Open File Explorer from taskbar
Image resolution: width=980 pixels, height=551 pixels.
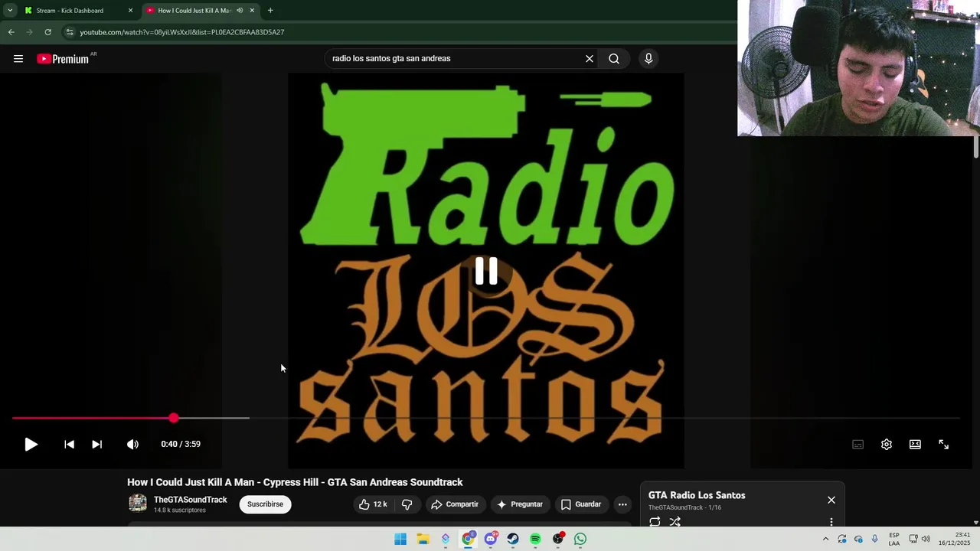423,540
